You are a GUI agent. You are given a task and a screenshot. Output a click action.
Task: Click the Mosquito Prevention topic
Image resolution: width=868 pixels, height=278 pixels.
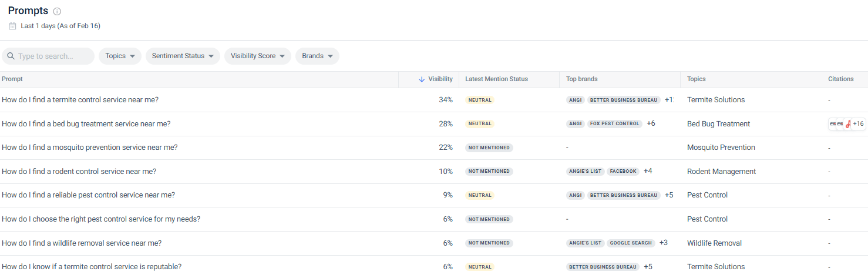tap(721, 148)
